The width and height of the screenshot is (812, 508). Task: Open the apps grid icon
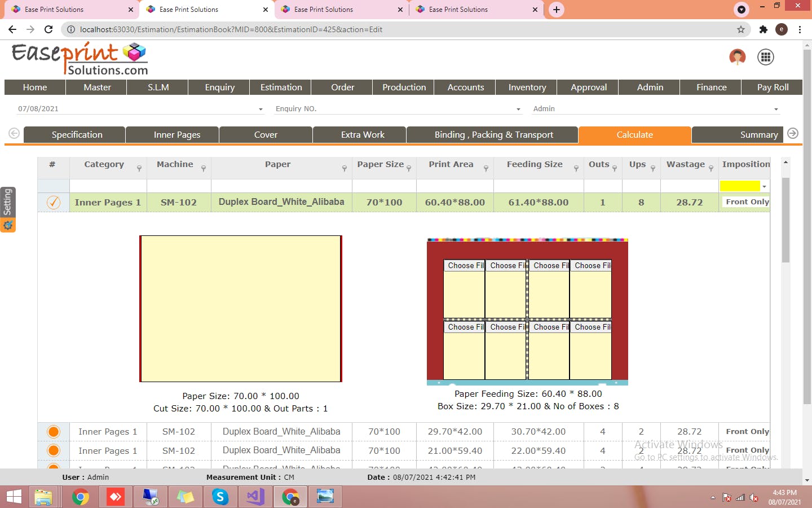[x=765, y=57]
